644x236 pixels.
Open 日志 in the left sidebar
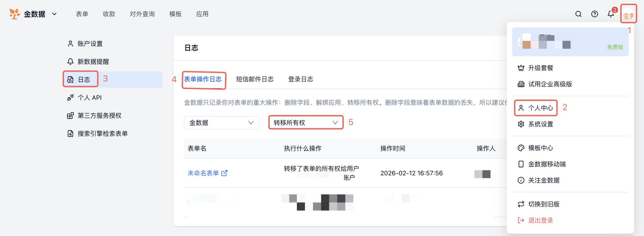click(84, 80)
